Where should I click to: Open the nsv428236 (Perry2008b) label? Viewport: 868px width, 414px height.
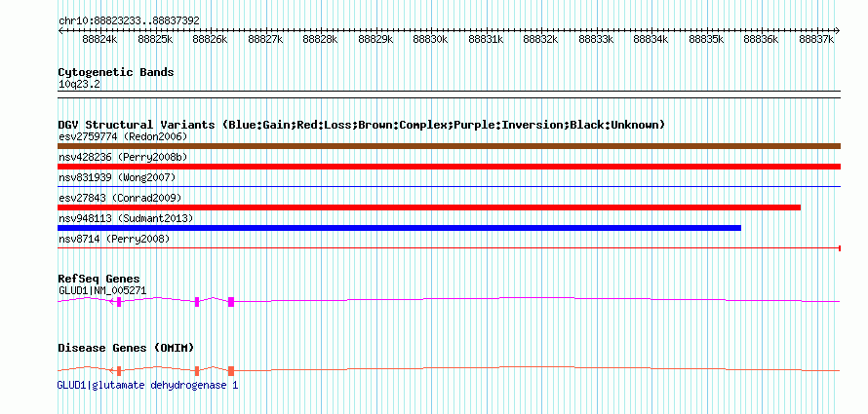pos(123,158)
